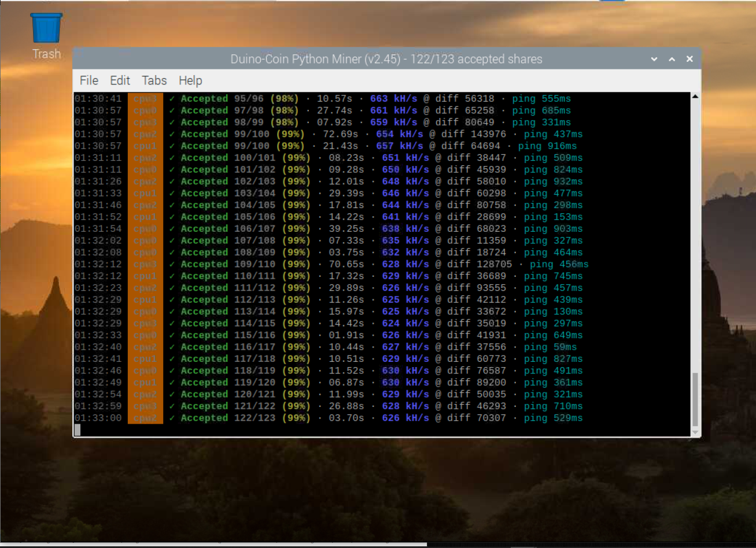Click the '39.25s' time value

click(x=346, y=229)
